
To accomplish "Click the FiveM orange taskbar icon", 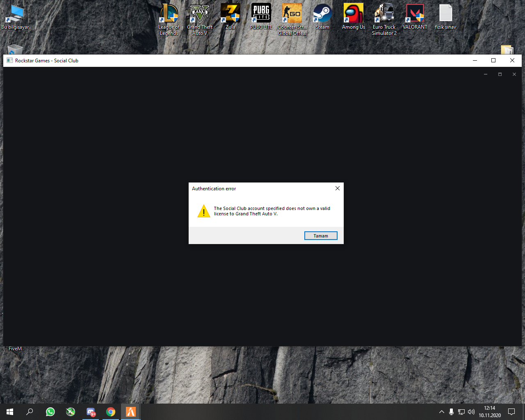I will (131, 412).
